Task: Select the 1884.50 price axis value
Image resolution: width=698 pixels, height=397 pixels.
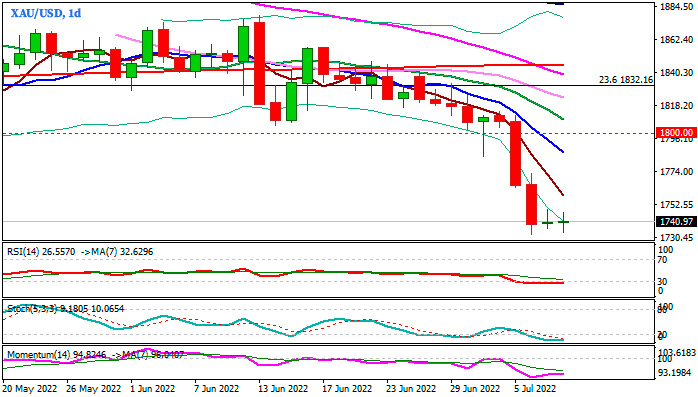Action: [x=676, y=7]
